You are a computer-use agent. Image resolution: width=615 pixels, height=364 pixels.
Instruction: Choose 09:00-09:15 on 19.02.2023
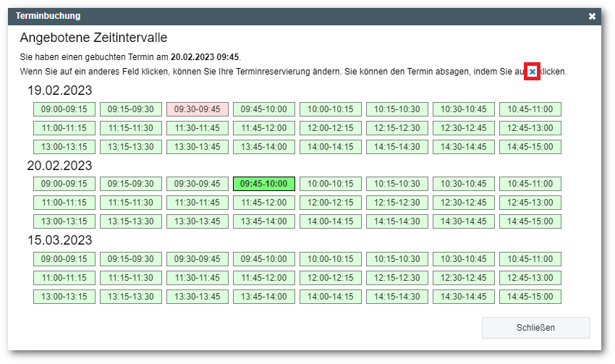(x=64, y=109)
